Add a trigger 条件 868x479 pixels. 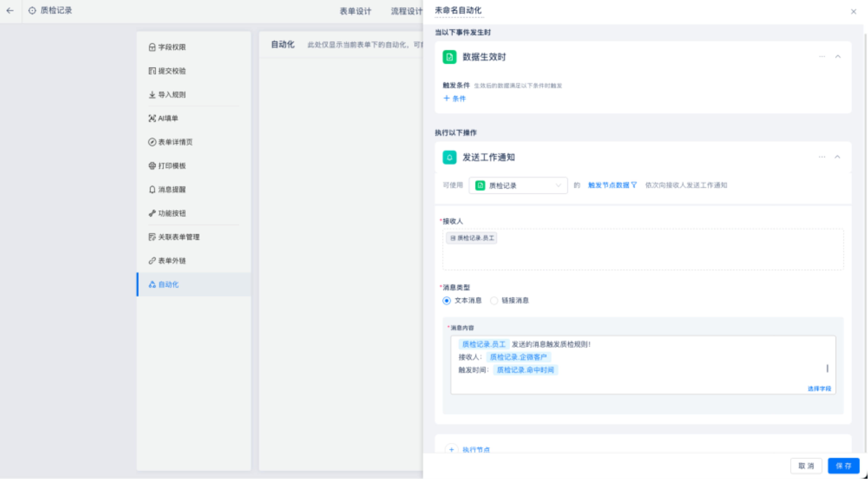pos(455,98)
